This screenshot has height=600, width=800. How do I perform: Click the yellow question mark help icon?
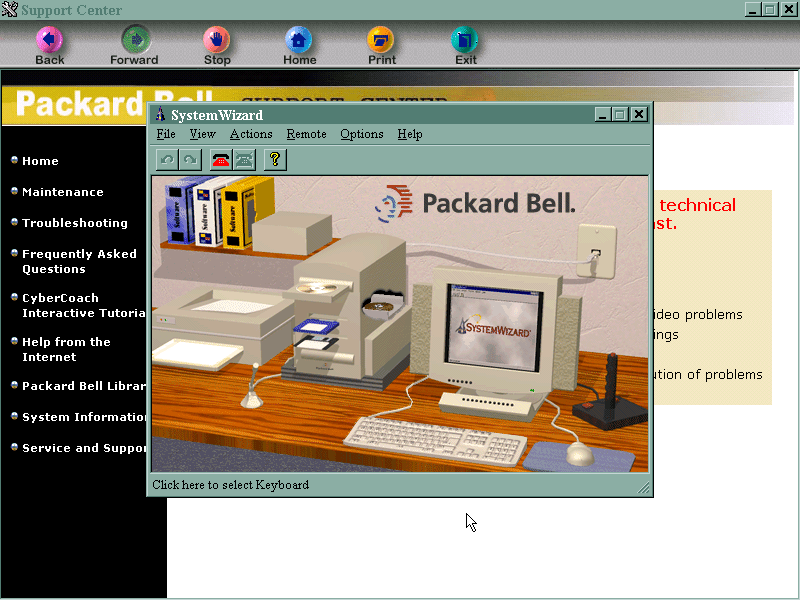tap(275, 159)
